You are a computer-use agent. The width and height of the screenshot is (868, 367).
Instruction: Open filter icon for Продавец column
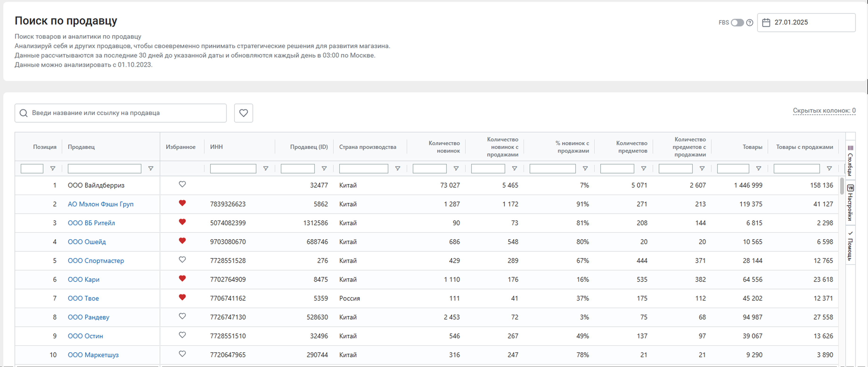151,168
